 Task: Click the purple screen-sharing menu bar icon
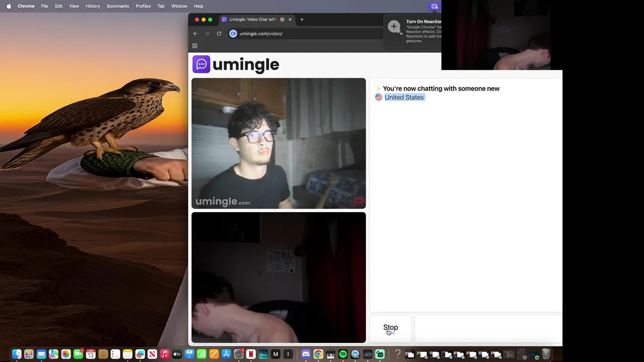pos(435,6)
